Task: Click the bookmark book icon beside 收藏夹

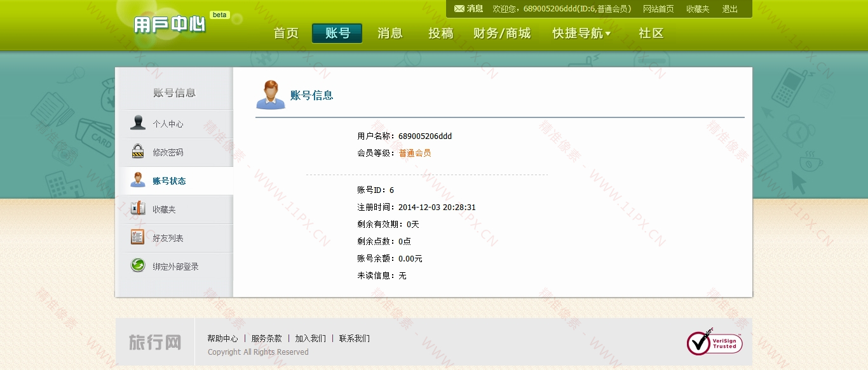Action: pos(138,209)
